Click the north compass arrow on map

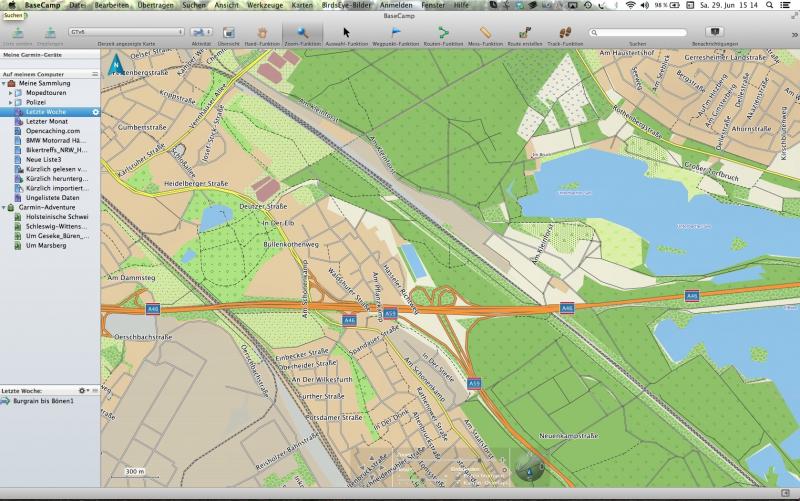[x=118, y=68]
